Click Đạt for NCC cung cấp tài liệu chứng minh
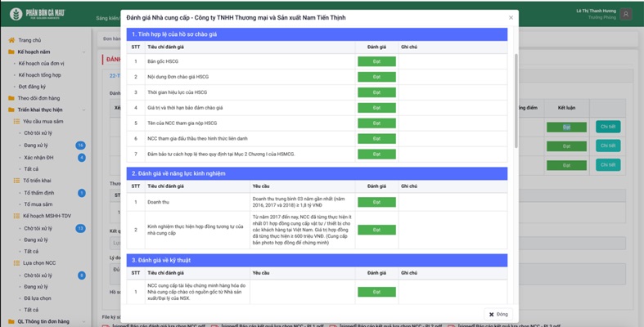Screen dimensions: 644x327 point(376,292)
